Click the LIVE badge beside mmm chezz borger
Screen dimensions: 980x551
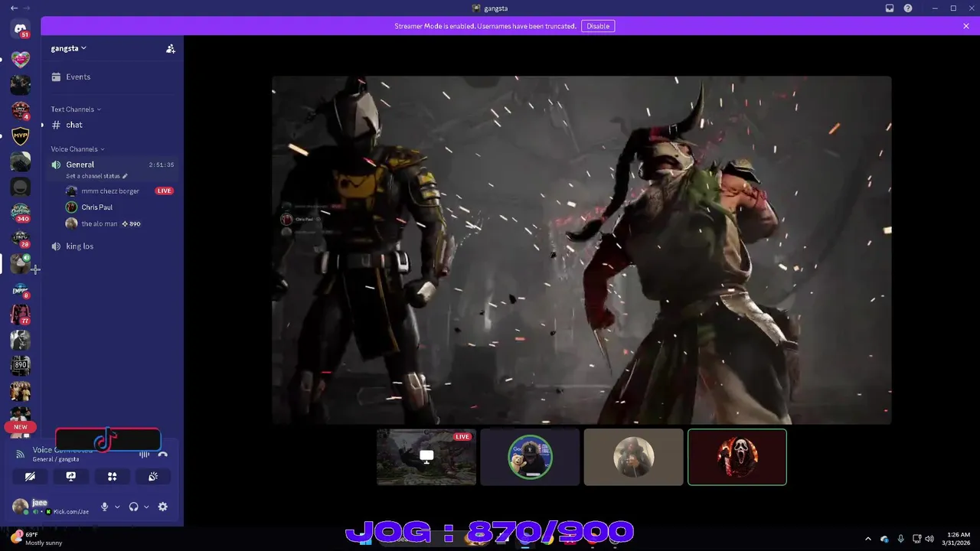click(165, 191)
